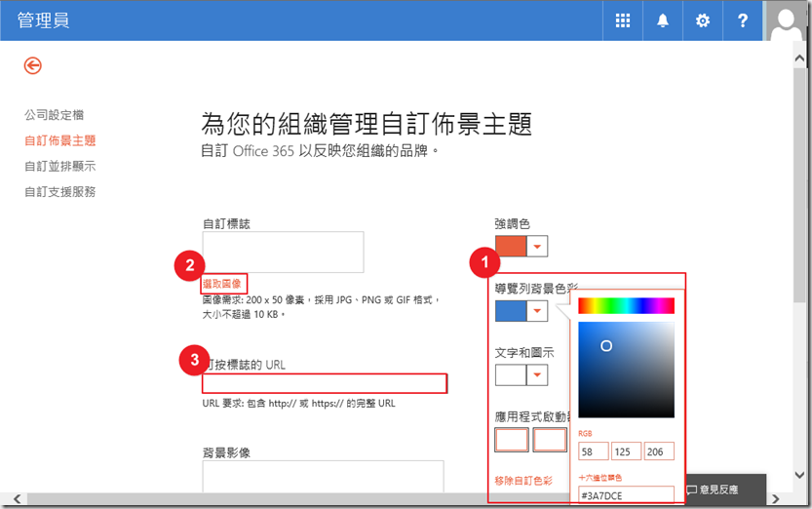Open 自訂支援服務 in the sidebar
The image size is (812, 509).
(59, 192)
